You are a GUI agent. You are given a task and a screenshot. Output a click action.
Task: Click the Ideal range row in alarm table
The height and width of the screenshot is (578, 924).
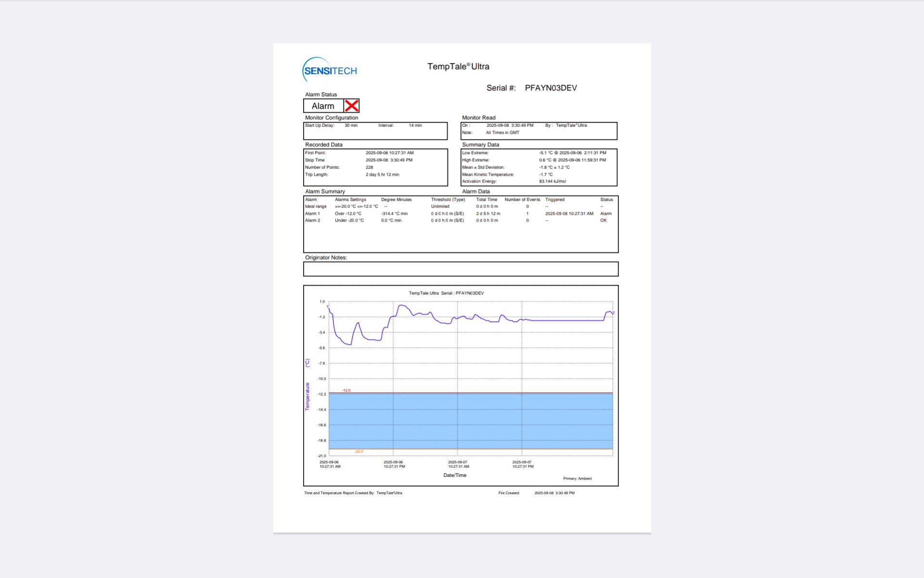click(316, 206)
